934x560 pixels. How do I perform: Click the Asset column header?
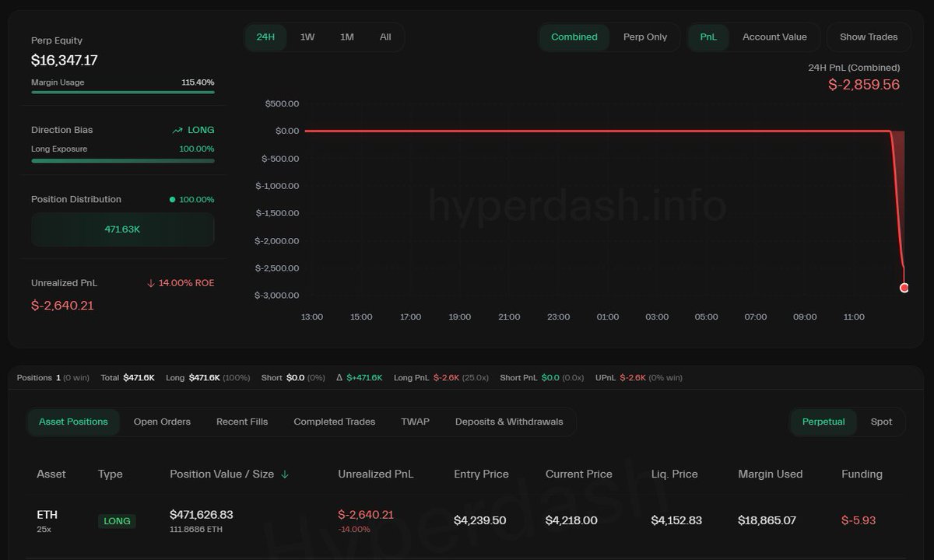pos(51,474)
